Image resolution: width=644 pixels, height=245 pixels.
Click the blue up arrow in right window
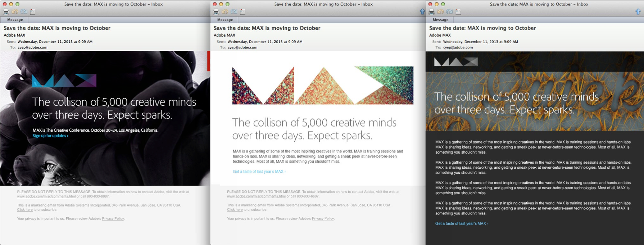tap(638, 12)
